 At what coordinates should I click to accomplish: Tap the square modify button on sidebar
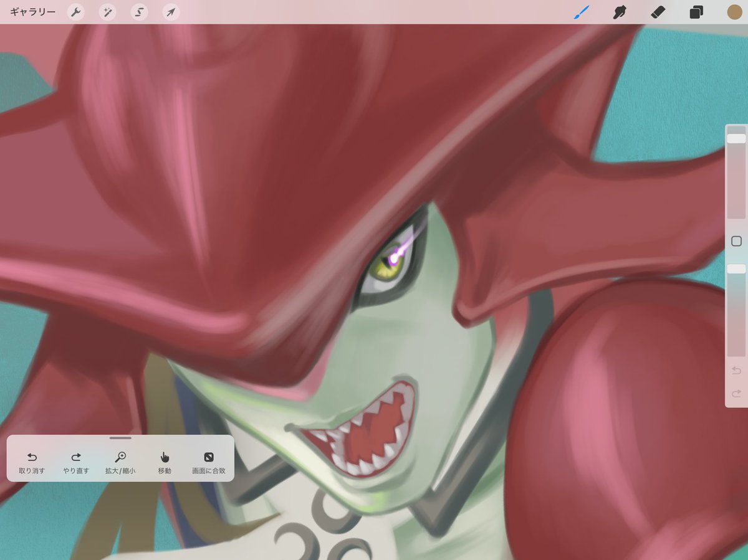coord(736,241)
